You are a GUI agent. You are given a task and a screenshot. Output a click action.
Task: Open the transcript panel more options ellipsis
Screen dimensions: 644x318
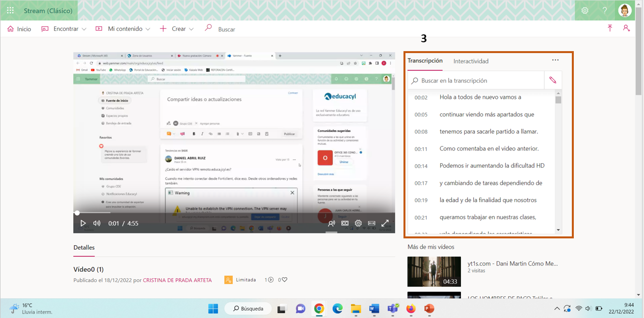coord(555,60)
